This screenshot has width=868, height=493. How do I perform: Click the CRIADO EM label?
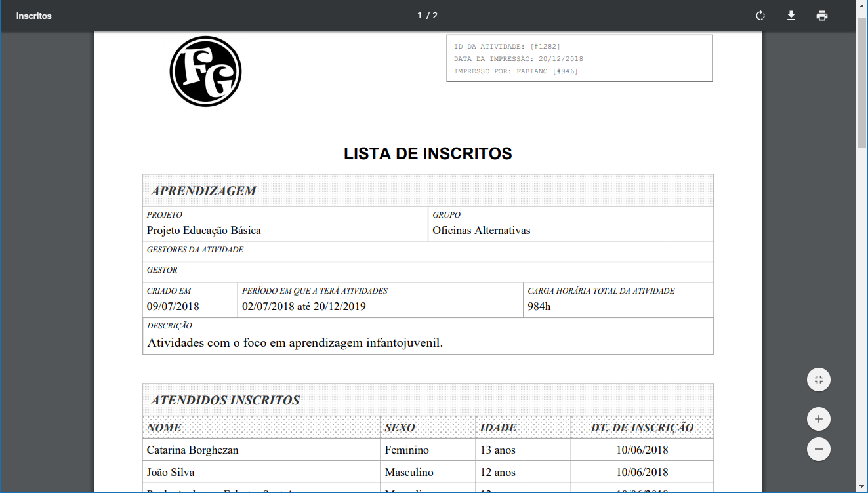[x=169, y=291]
